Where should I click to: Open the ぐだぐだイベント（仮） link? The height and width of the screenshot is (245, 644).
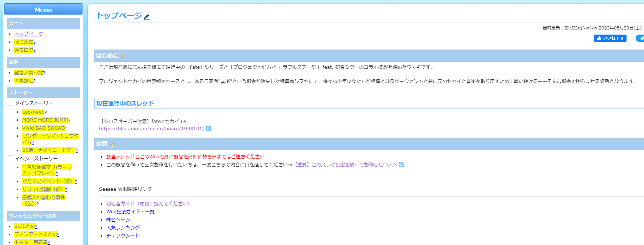coord(48,181)
